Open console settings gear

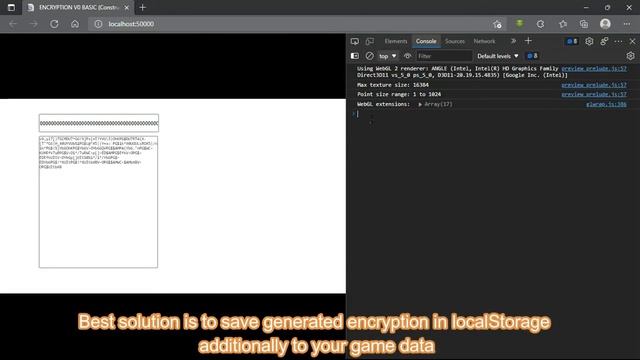(631, 56)
